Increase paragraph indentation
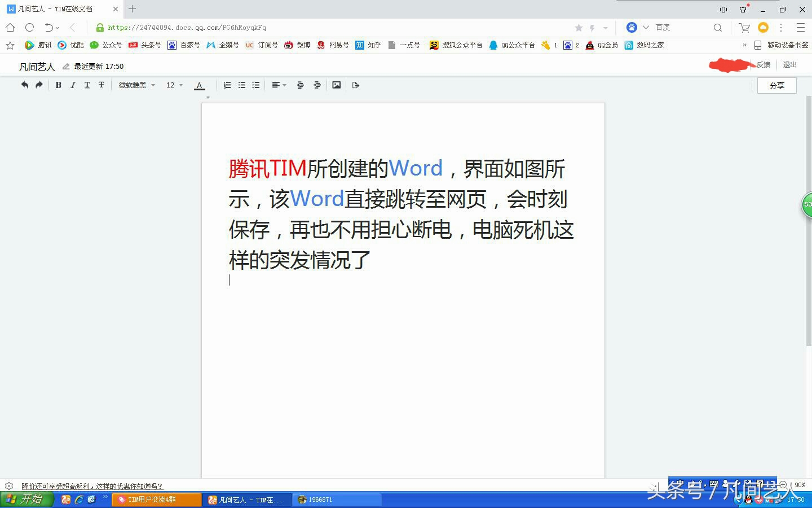812x508 pixels. pyautogui.click(x=317, y=85)
